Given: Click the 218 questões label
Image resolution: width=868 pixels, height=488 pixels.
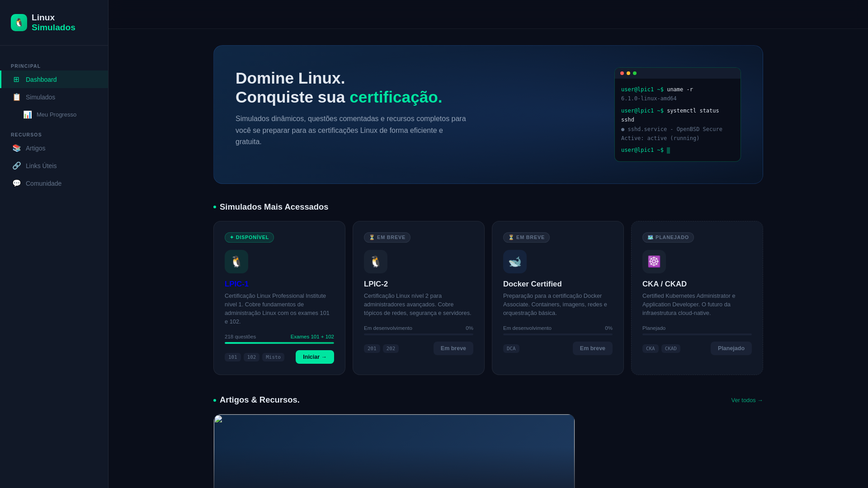Looking at the screenshot, I should (x=240, y=337).
